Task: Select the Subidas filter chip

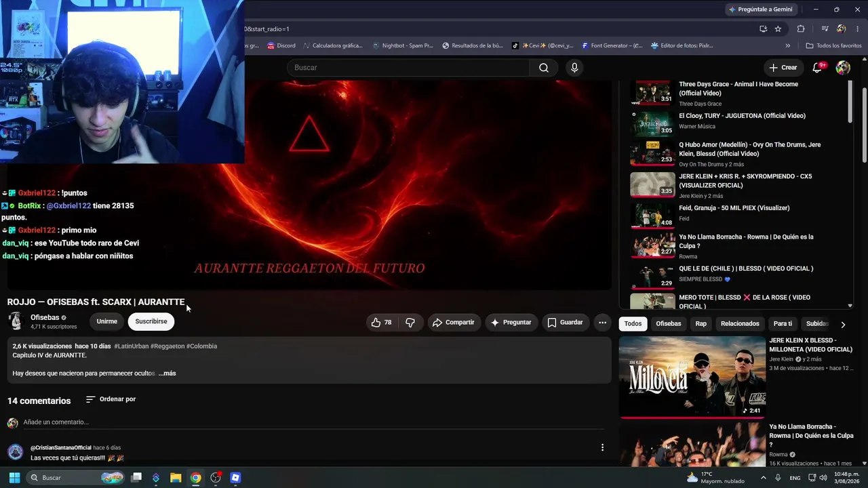Action: click(x=816, y=324)
